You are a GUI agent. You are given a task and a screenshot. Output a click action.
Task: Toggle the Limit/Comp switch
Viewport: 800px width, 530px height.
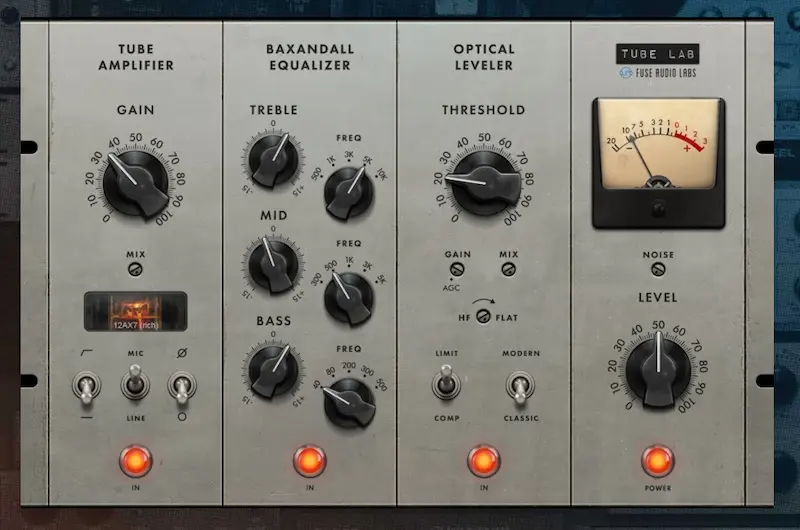click(x=445, y=384)
